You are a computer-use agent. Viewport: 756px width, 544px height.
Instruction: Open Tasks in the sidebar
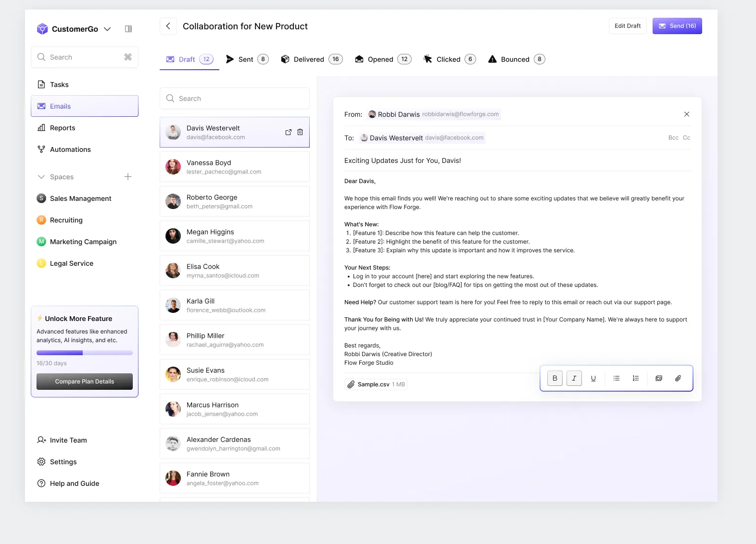coord(85,85)
